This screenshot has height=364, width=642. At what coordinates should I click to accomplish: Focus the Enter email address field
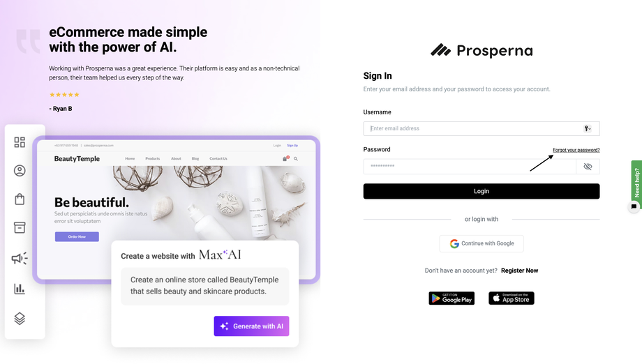(x=481, y=128)
